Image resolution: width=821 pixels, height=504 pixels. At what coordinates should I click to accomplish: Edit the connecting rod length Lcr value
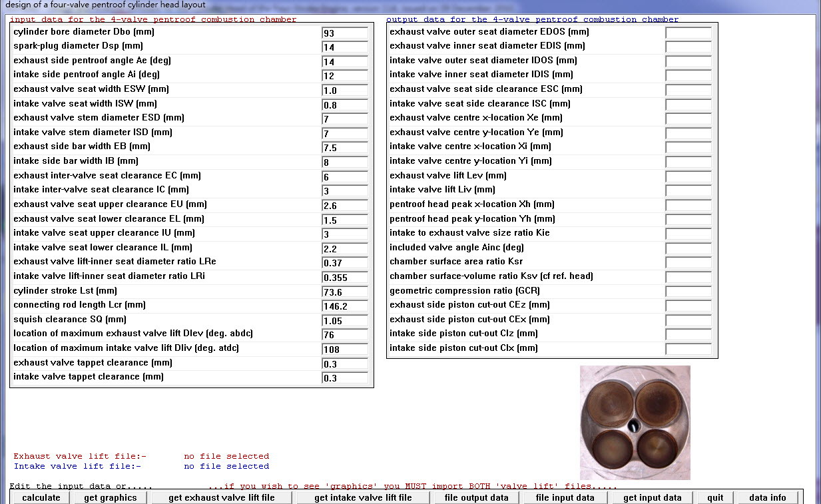[345, 306]
